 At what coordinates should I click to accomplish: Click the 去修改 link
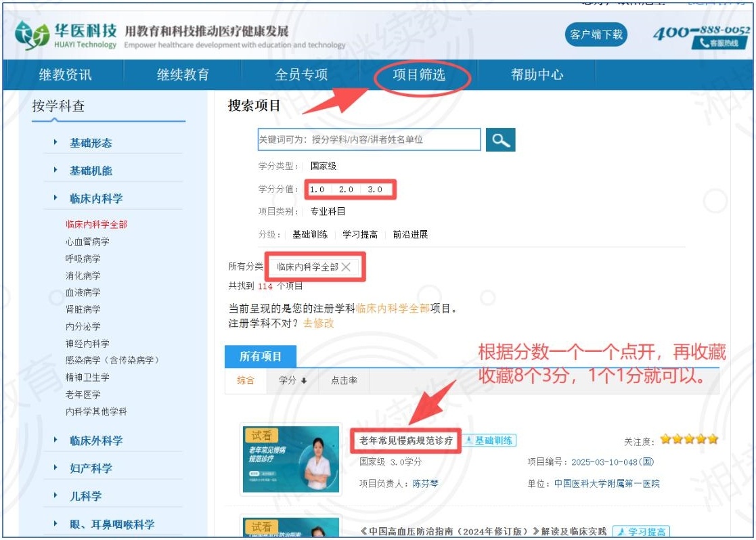[x=318, y=323]
